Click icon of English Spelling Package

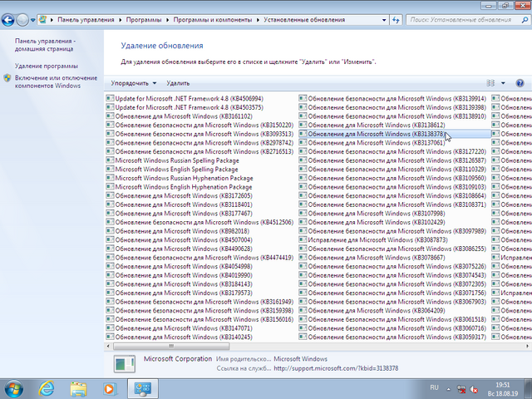click(110, 169)
